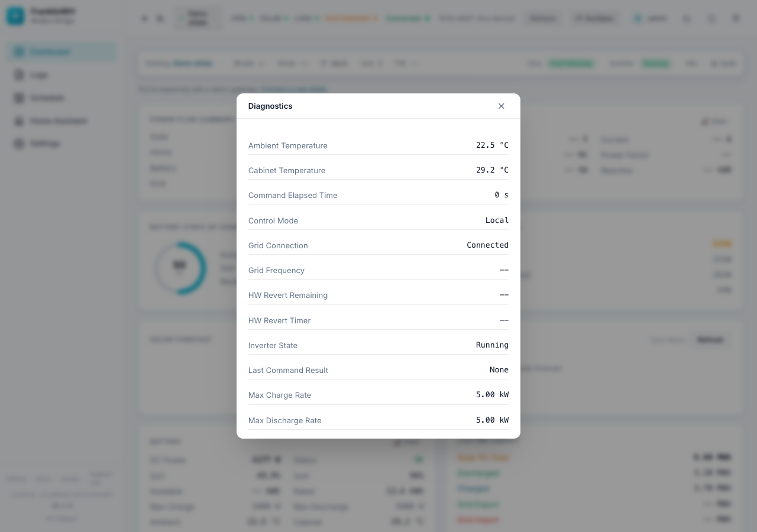This screenshot has height=532, width=757.
Task: Select the Last Command Result label
Action: click(288, 370)
